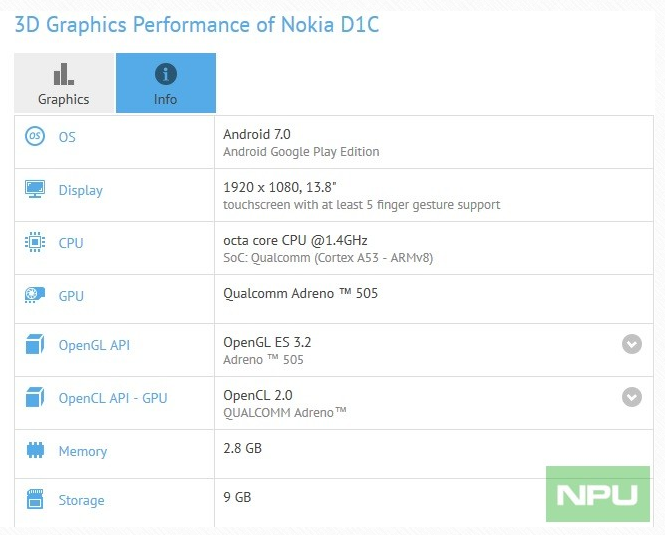The width and height of the screenshot is (665, 535).
Task: Expand the OpenGL ES 3.2 details
Action: (632, 344)
